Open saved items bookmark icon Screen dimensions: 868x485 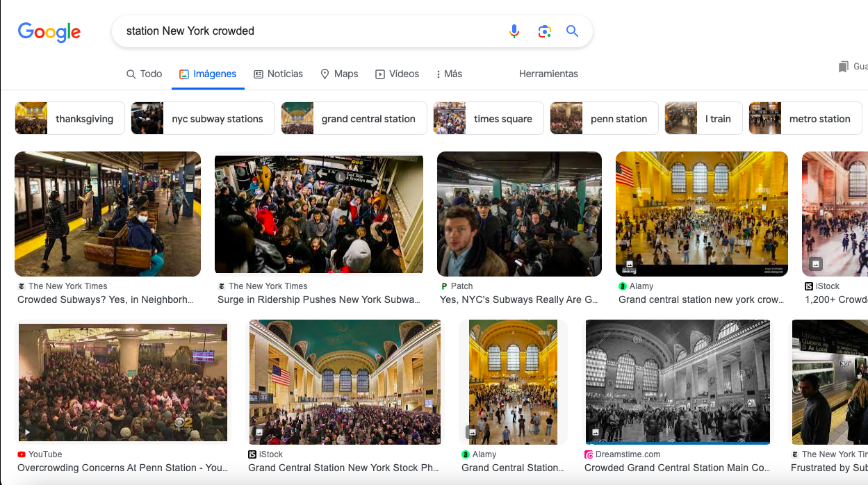pos(843,67)
